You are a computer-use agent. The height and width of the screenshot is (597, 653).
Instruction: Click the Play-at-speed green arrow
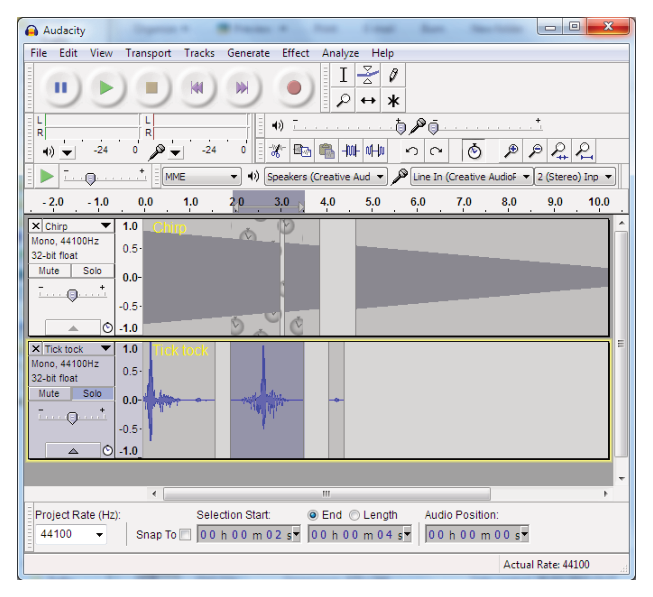[46, 177]
